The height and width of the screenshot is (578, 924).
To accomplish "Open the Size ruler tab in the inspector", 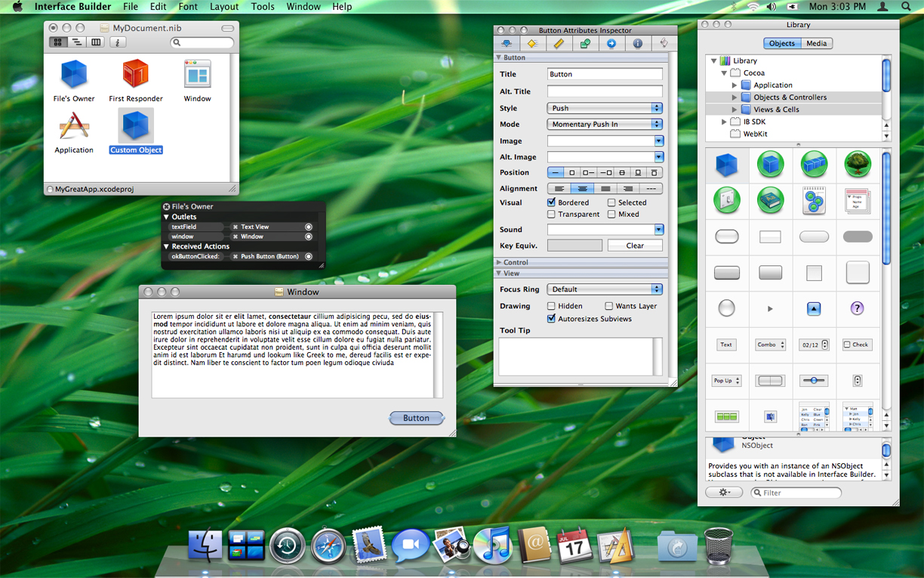I will coord(559,44).
